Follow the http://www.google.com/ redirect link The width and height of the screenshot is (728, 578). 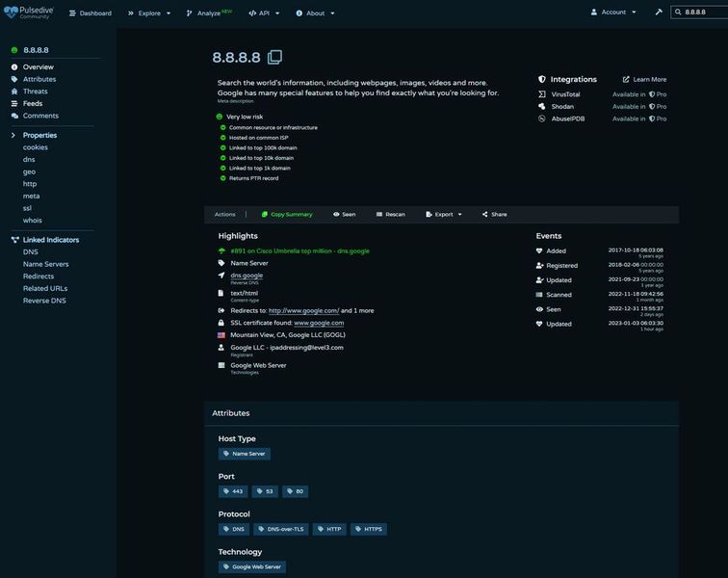click(x=303, y=310)
